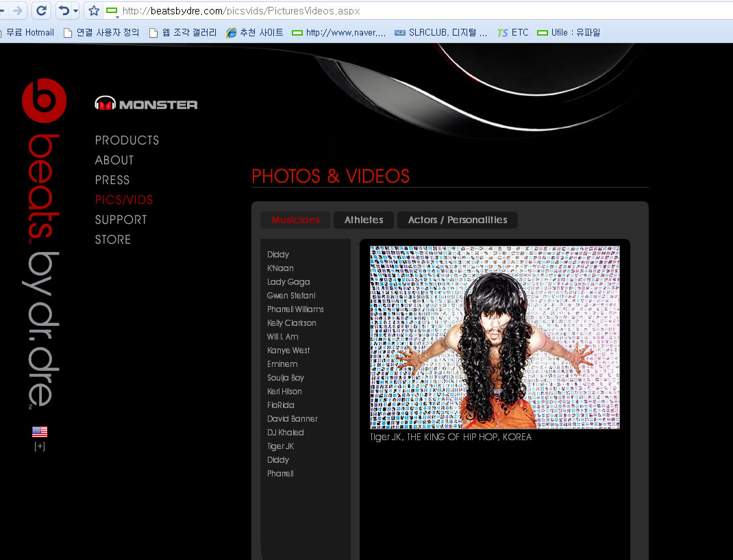Open the 무료 Hotmail bookmark

[x=27, y=32]
